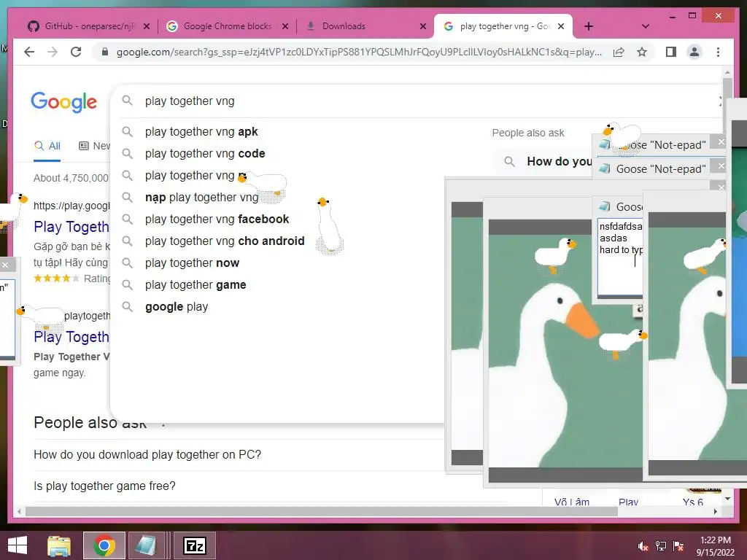This screenshot has width=747, height=560.
Task: Click the notepad-like app taskbar icon
Action: 145,545
